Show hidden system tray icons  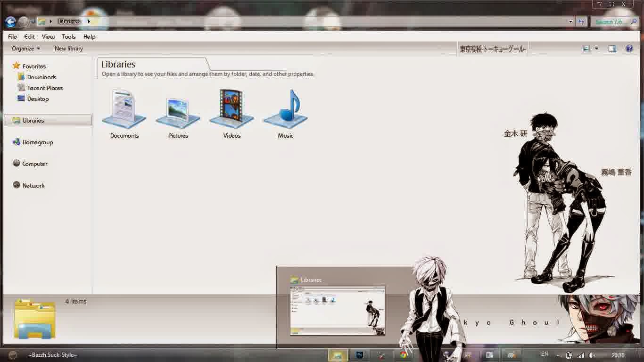point(558,355)
